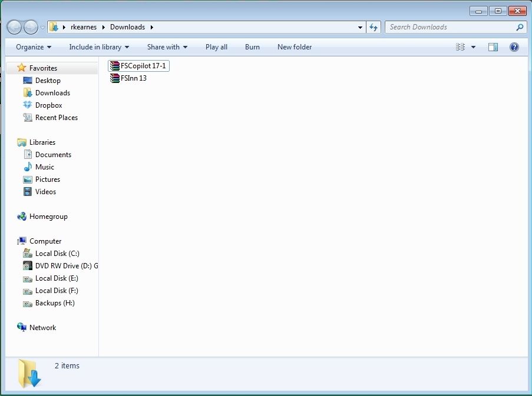
Task: Click the Downloads folder icon in details pane
Action: 30,373
